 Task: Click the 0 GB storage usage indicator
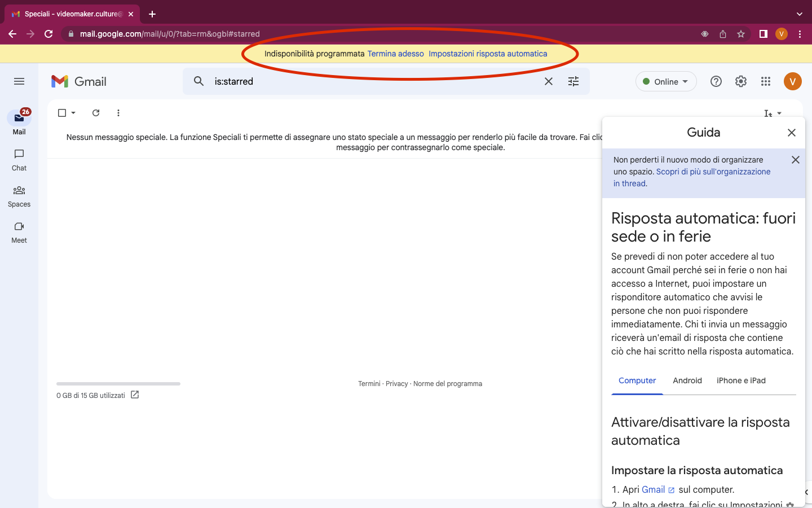click(x=90, y=395)
